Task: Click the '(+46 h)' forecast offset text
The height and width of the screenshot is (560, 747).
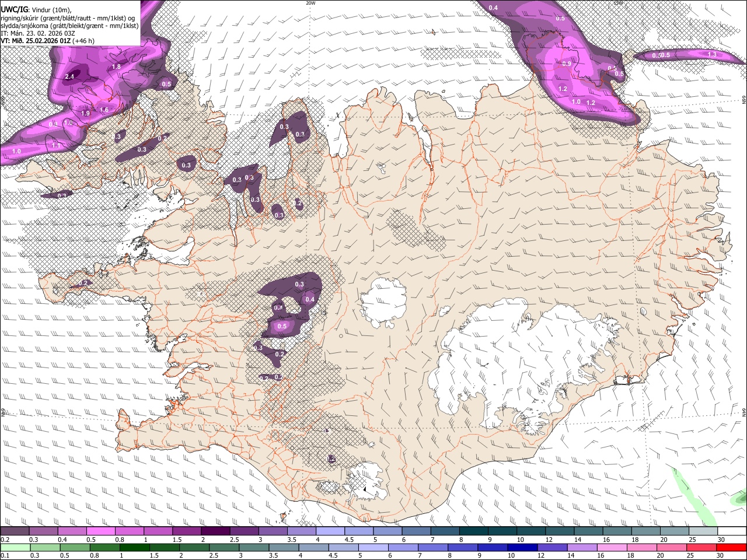Action: tap(84, 41)
